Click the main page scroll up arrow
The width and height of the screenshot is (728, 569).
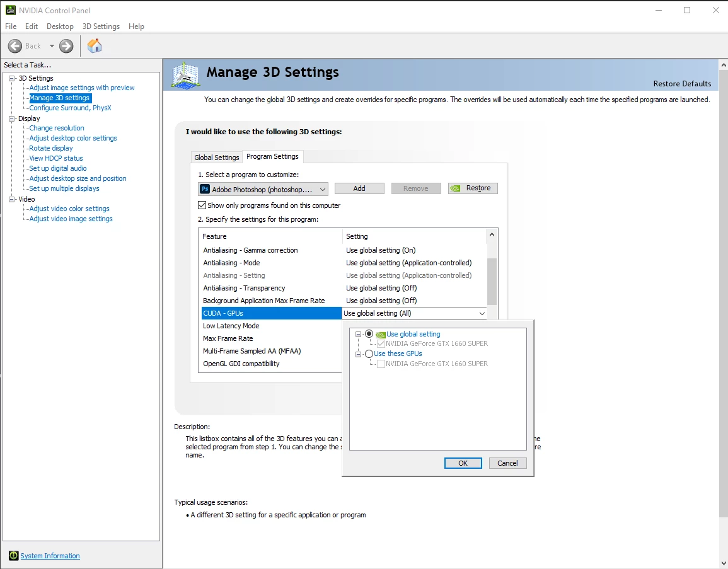724,66
